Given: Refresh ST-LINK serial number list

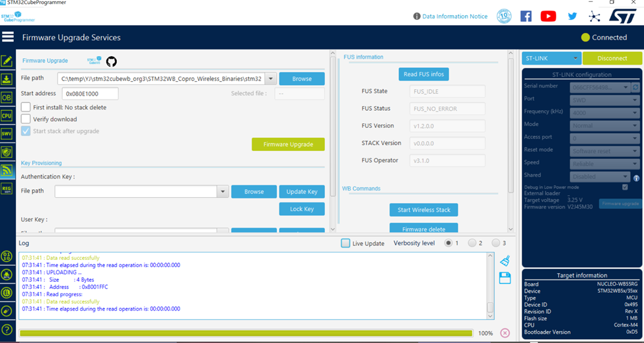Looking at the screenshot, I should 636,87.
